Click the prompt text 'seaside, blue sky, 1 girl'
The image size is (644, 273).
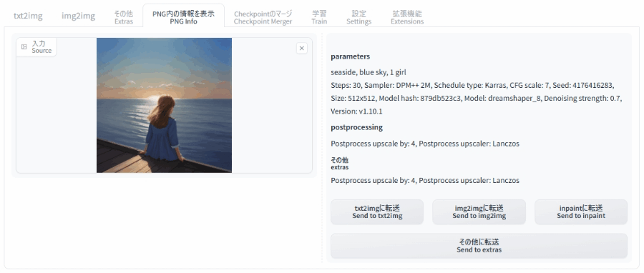[369, 72]
